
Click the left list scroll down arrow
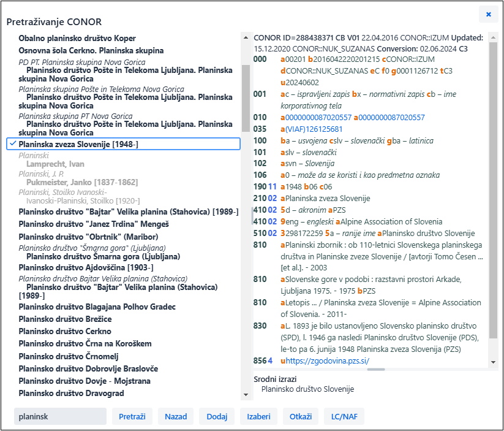(x=246, y=395)
